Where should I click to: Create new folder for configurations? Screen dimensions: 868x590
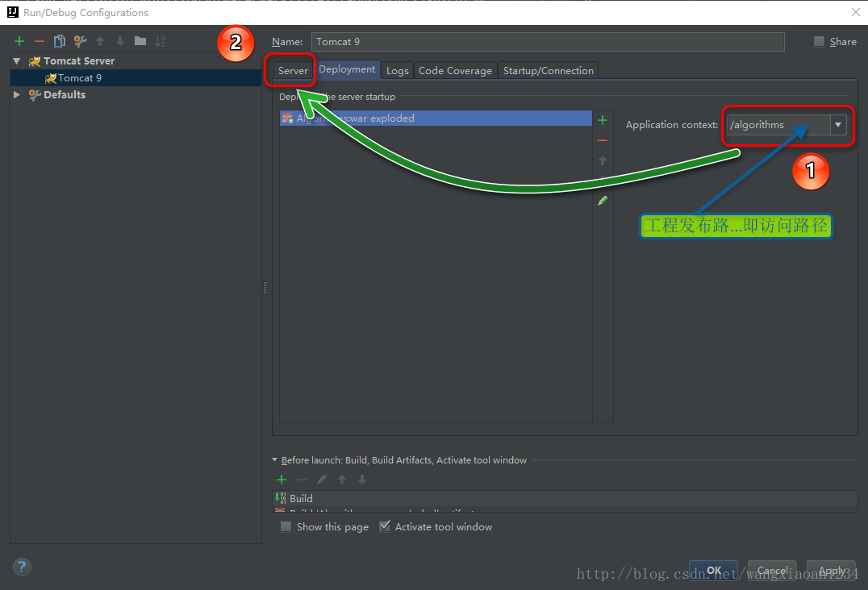140,41
